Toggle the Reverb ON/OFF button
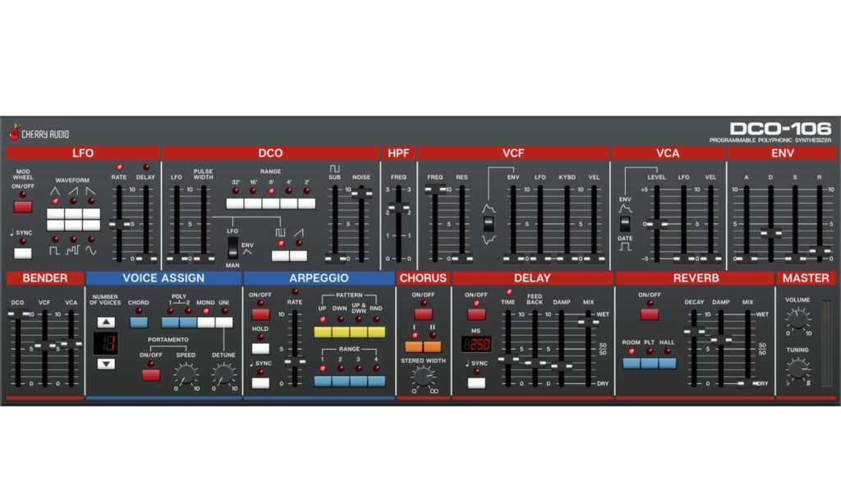Image resolution: width=841 pixels, height=504 pixels. pos(650,314)
